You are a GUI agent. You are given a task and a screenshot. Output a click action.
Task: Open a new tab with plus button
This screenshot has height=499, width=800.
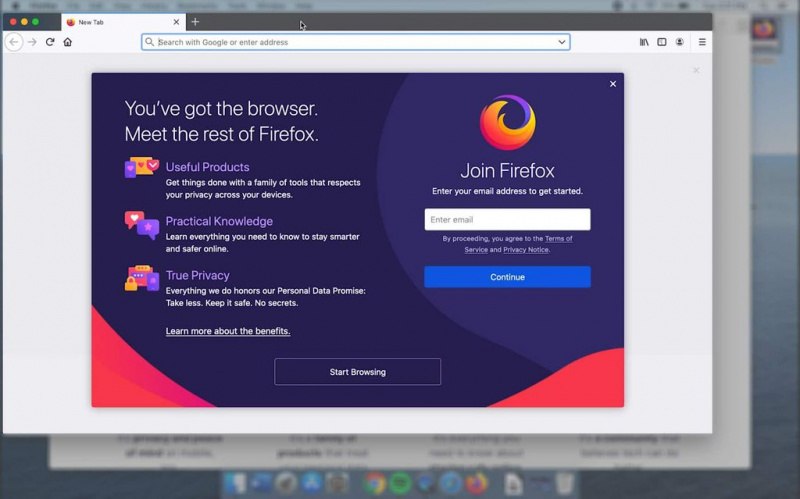tap(195, 22)
